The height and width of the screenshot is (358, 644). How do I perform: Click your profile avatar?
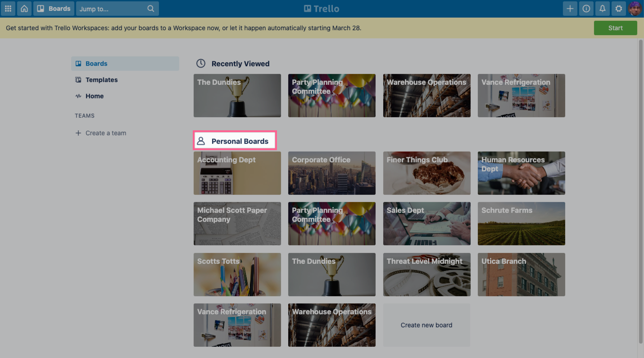pyautogui.click(x=635, y=8)
